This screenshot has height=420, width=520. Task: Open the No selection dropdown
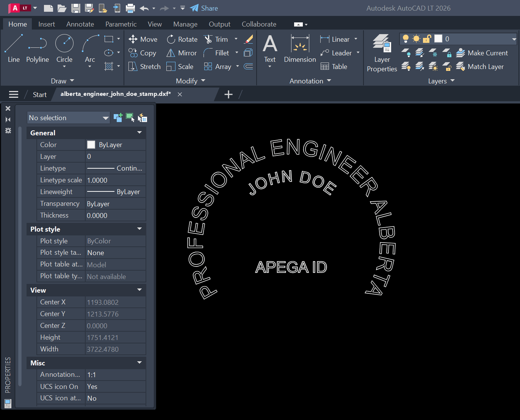[x=69, y=118]
